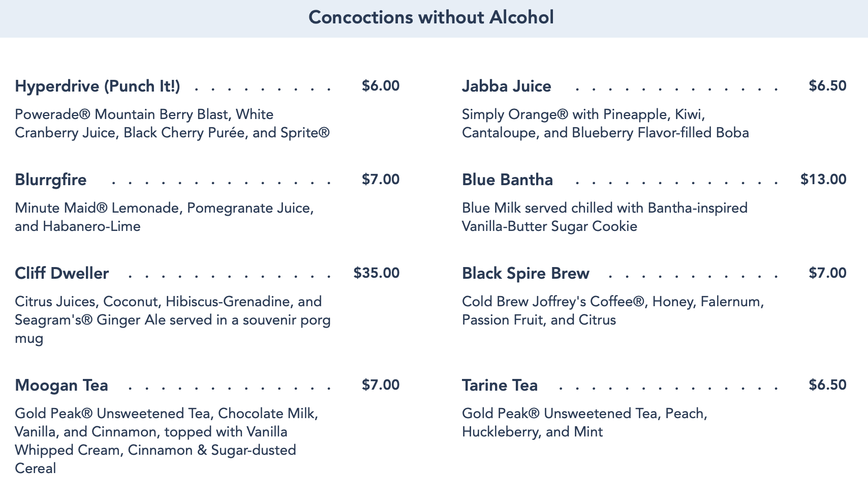Click the $13.00 Blue Bantha price
The width and height of the screenshot is (868, 498).
point(823,179)
